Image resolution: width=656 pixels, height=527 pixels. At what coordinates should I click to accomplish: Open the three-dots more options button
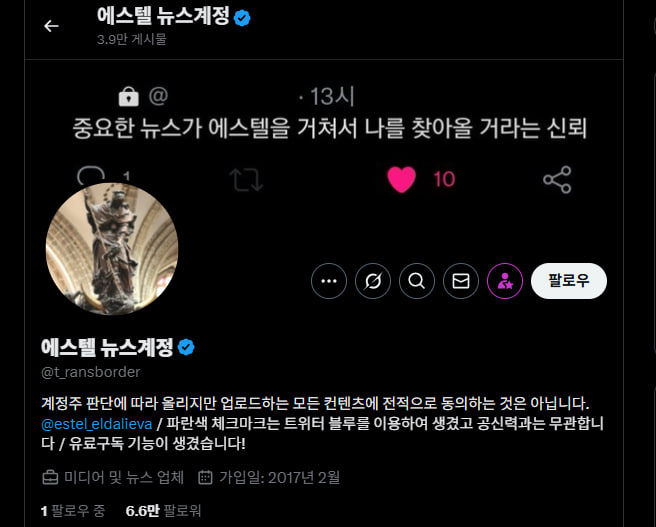(329, 281)
